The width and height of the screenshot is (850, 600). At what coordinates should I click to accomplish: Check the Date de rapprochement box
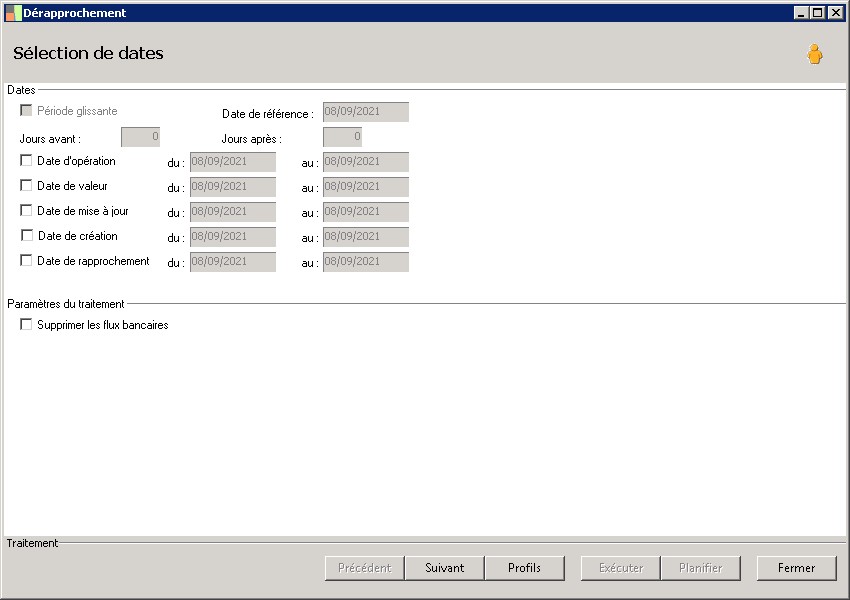click(x=25, y=260)
